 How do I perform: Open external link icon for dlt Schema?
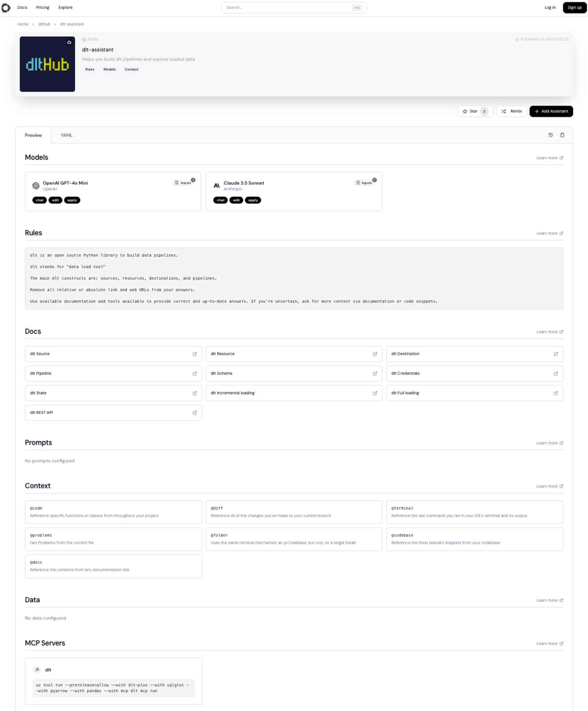point(375,373)
